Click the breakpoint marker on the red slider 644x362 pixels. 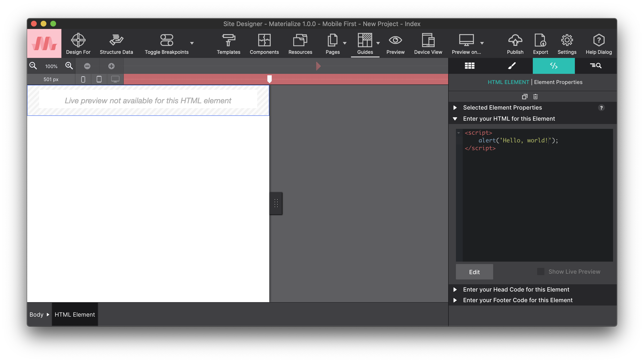tap(270, 79)
